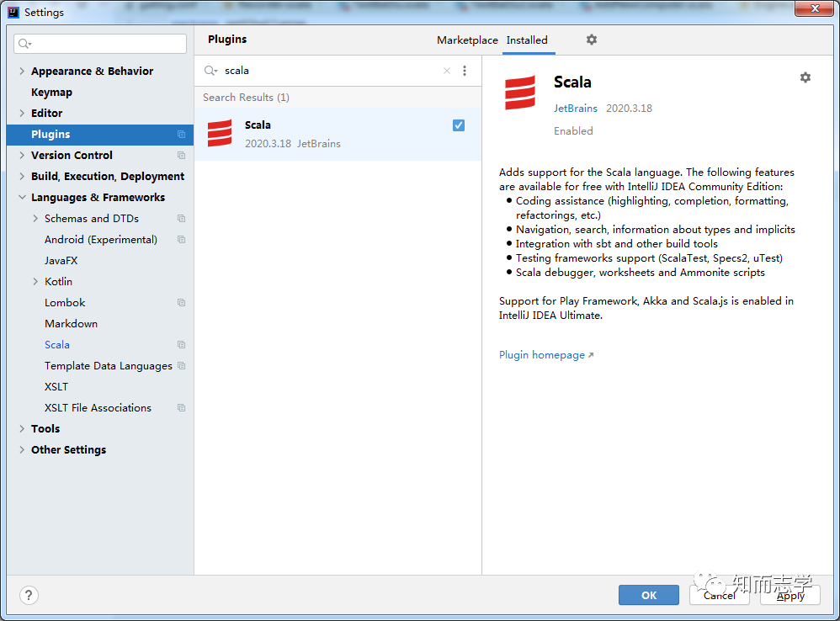The height and width of the screenshot is (621, 840).
Task: Click the plugin search magnifier icon
Action: (210, 71)
